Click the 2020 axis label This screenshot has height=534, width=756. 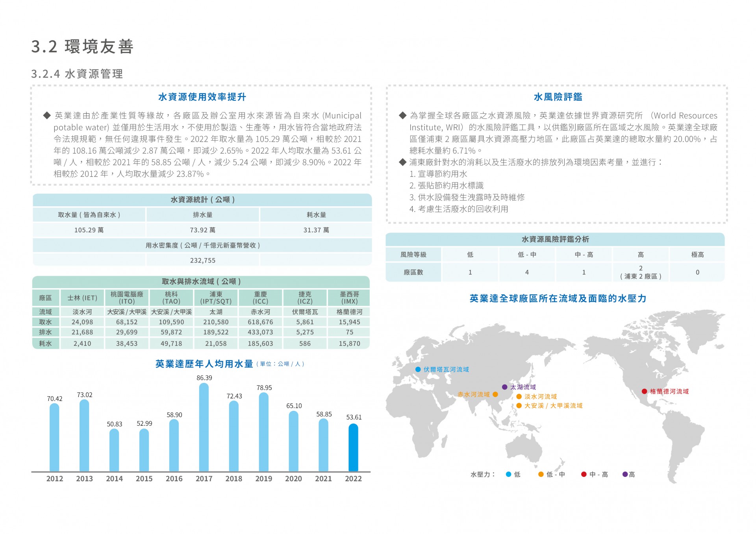click(x=293, y=479)
